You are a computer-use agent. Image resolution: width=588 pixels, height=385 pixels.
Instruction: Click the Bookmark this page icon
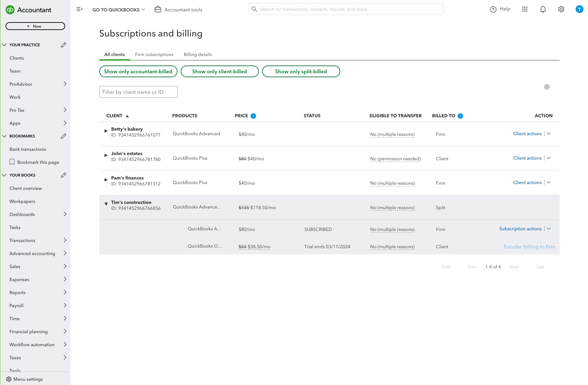[x=12, y=162]
